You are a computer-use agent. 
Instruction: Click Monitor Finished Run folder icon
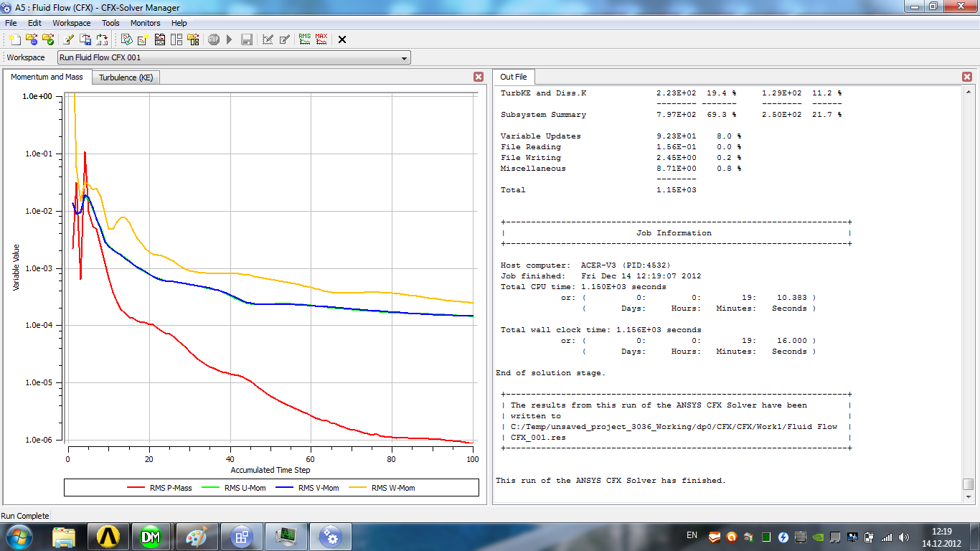point(48,39)
